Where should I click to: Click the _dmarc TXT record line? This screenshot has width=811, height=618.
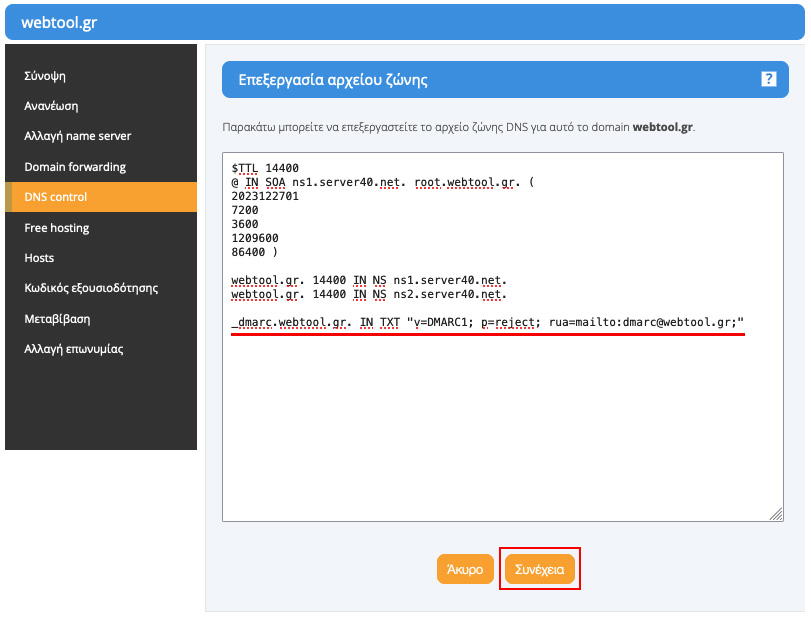[x=488, y=322]
